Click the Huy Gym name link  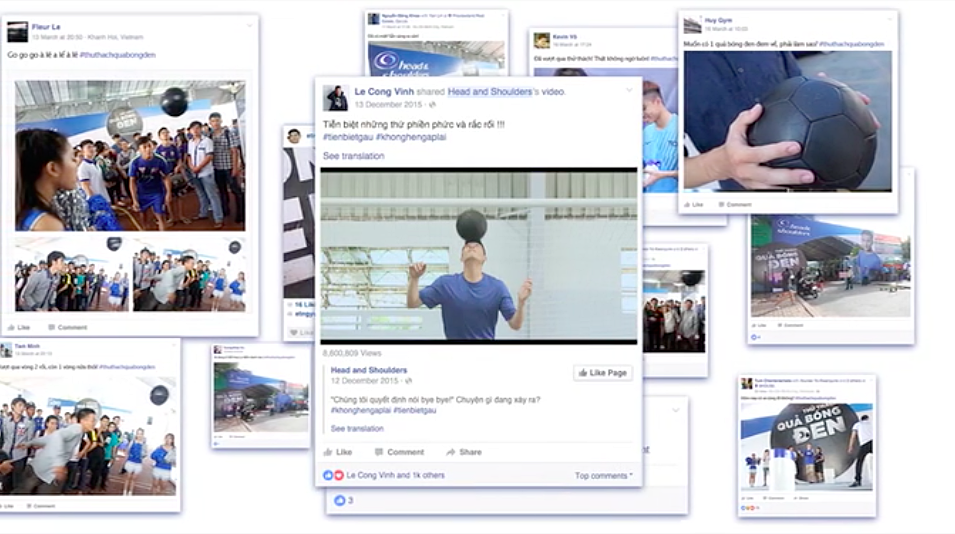[718, 20]
